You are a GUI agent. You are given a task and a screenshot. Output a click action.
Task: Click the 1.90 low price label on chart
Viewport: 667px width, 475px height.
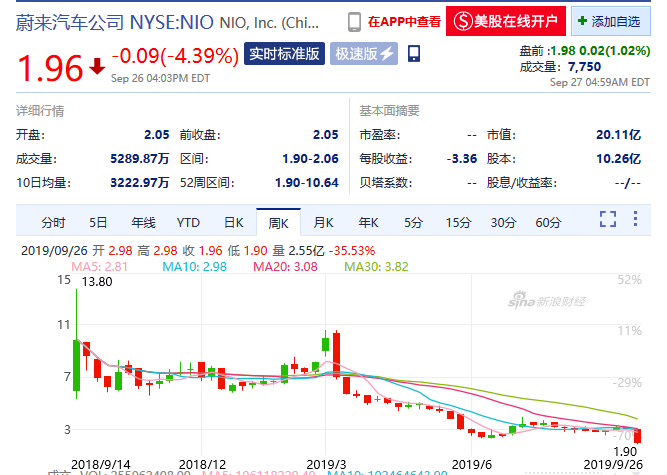625,452
